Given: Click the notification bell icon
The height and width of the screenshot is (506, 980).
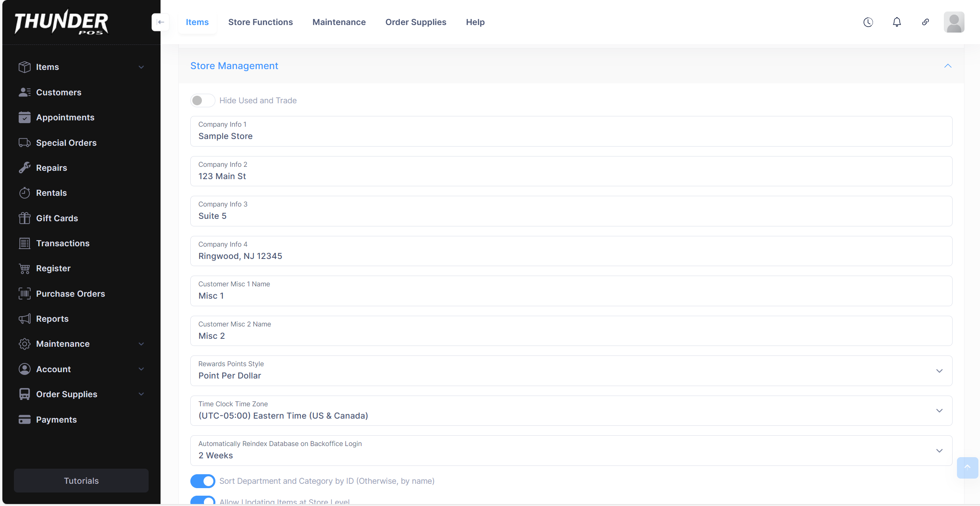Looking at the screenshot, I should [897, 22].
